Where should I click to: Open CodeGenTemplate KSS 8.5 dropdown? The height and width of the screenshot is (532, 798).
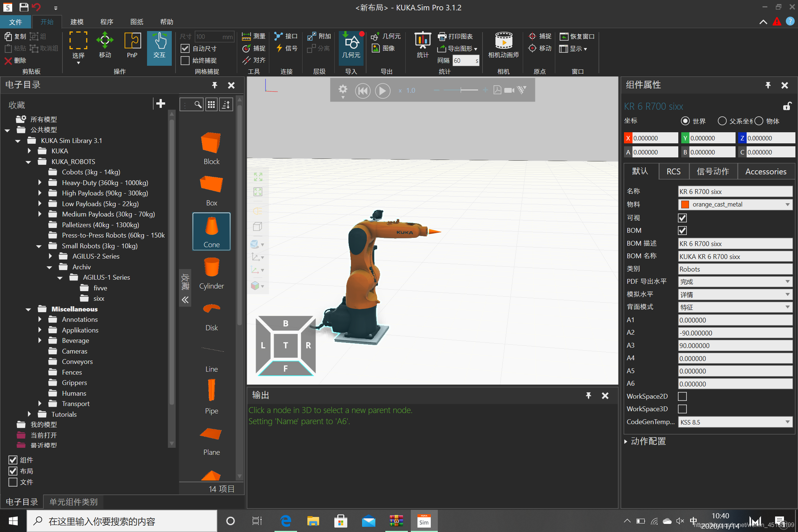(735, 422)
